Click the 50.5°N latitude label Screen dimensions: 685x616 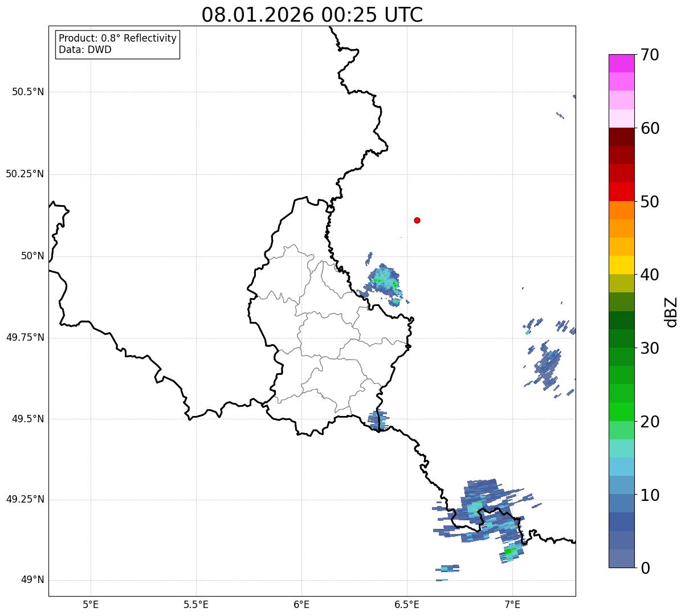tap(28, 92)
